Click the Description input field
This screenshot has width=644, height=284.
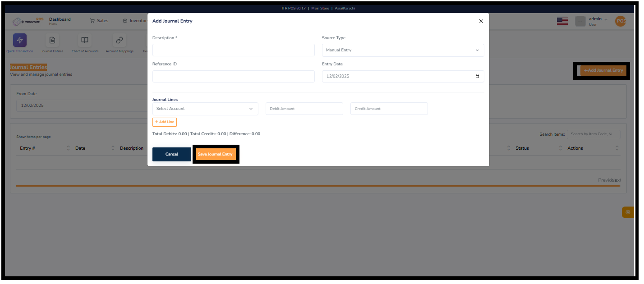click(x=233, y=50)
